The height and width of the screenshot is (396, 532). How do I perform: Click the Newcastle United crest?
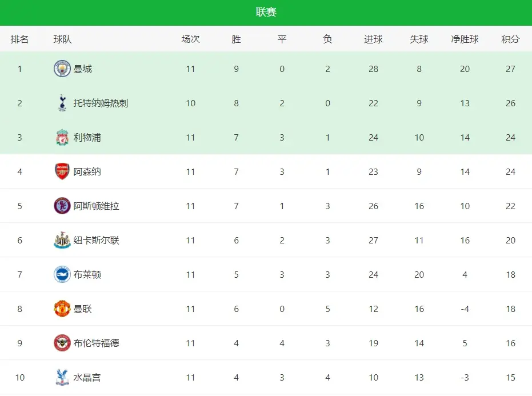(62, 240)
